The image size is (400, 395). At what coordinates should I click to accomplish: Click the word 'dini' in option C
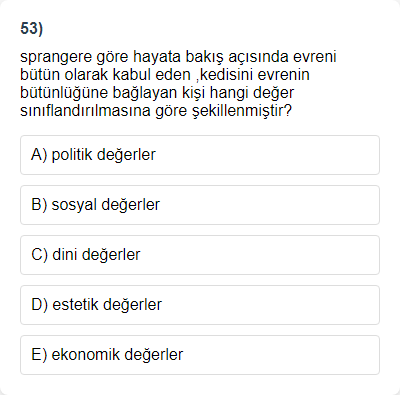tap(65, 255)
